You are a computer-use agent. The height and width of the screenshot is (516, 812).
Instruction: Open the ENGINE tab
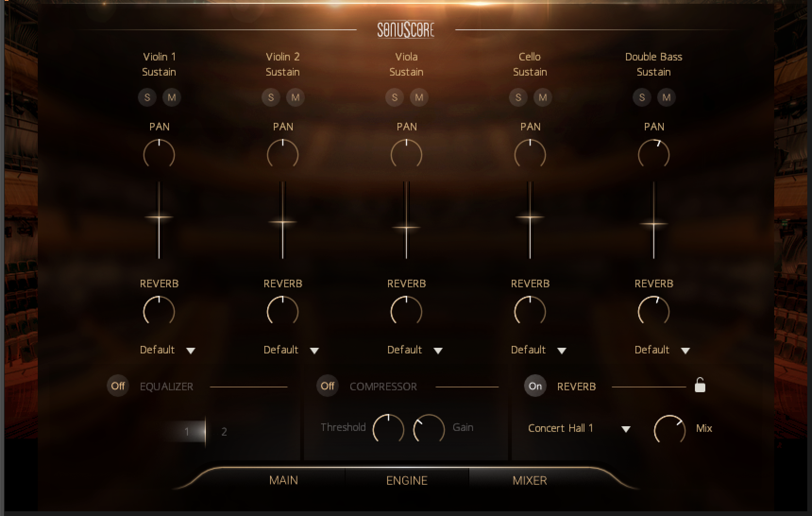click(406, 481)
